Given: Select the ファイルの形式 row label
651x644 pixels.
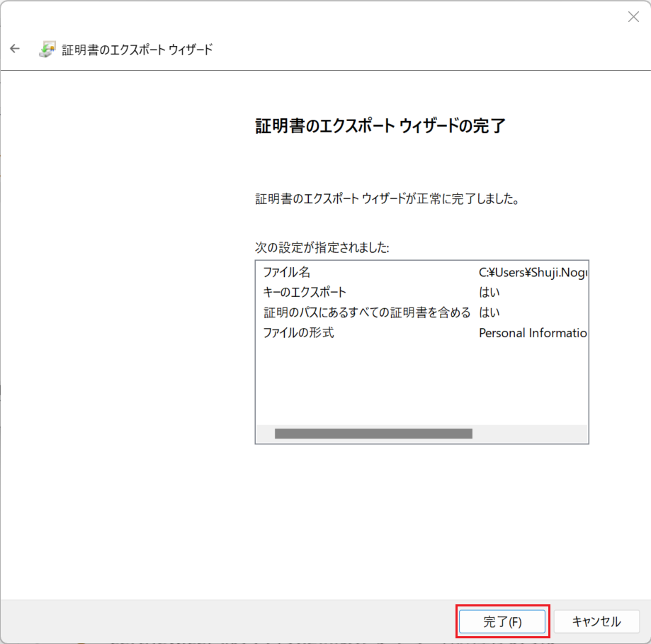Looking at the screenshot, I should click(298, 332).
